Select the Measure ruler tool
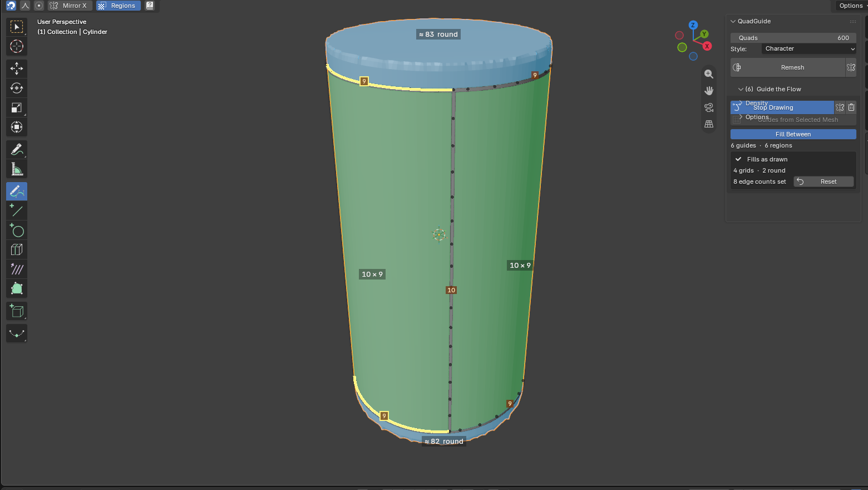The image size is (868, 490). point(17,169)
